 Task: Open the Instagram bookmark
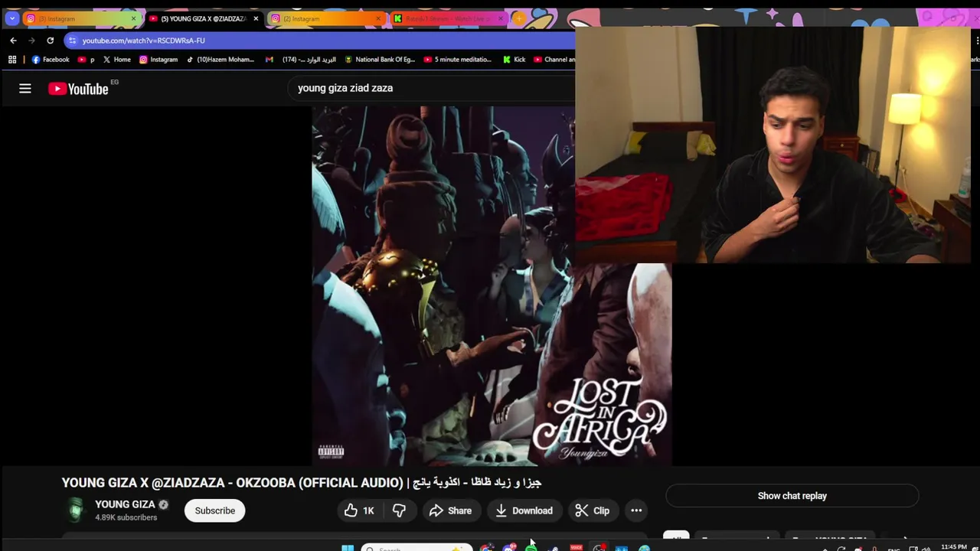(158, 60)
